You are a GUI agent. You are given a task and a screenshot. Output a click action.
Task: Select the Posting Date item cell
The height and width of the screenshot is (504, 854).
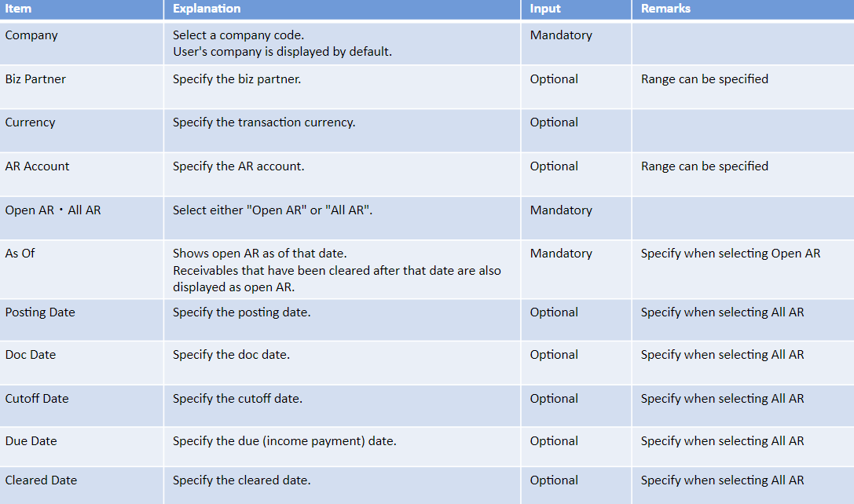[81, 320]
